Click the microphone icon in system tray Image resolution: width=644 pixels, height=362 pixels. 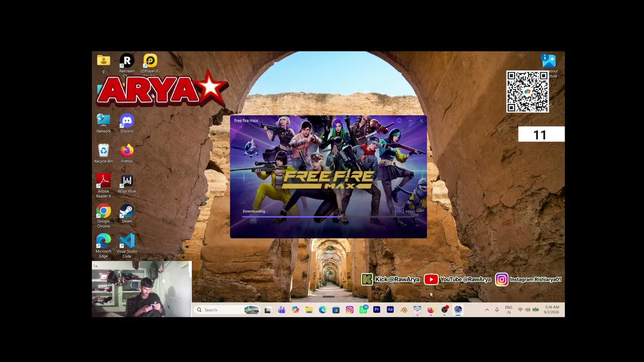tap(497, 310)
